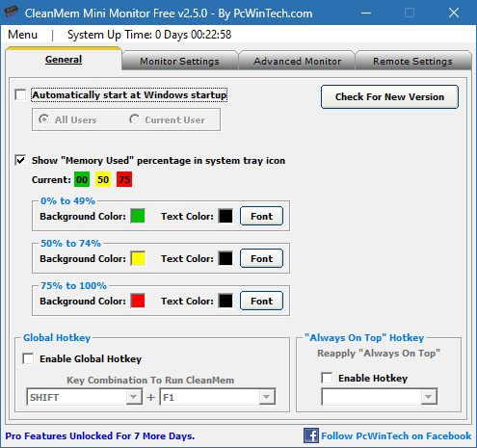Select the Current User radio option
This screenshot has width=477, height=448.
(135, 119)
